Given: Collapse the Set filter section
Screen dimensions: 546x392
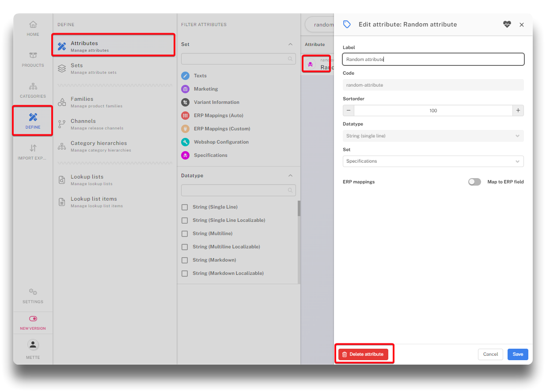Looking at the screenshot, I should 290,44.
